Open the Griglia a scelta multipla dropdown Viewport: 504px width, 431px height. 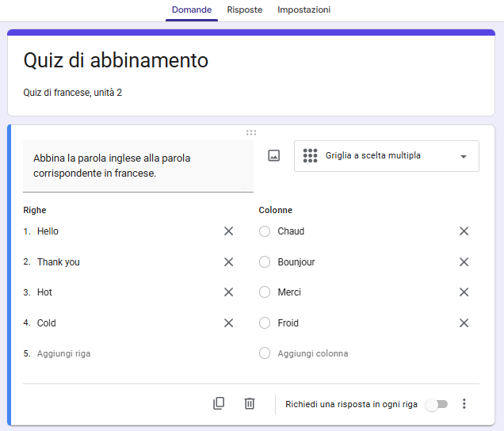387,156
